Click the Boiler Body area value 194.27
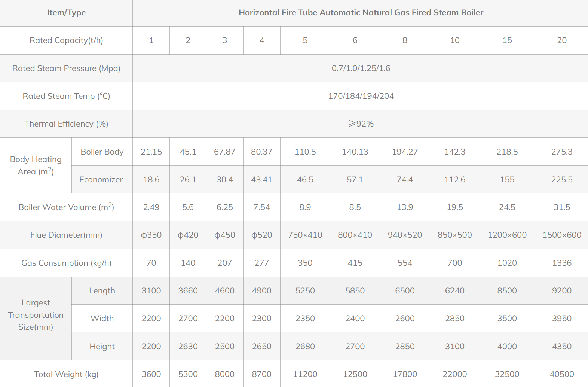Viewport: 588px width, 387px height. (405, 152)
